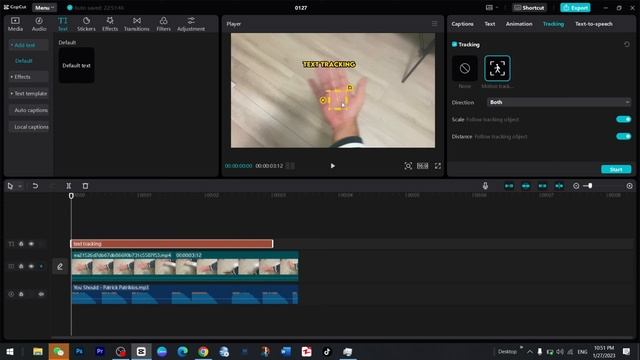Screen dimensions: 640x360
Task: Click the player scan focus icon
Action: click(x=408, y=166)
